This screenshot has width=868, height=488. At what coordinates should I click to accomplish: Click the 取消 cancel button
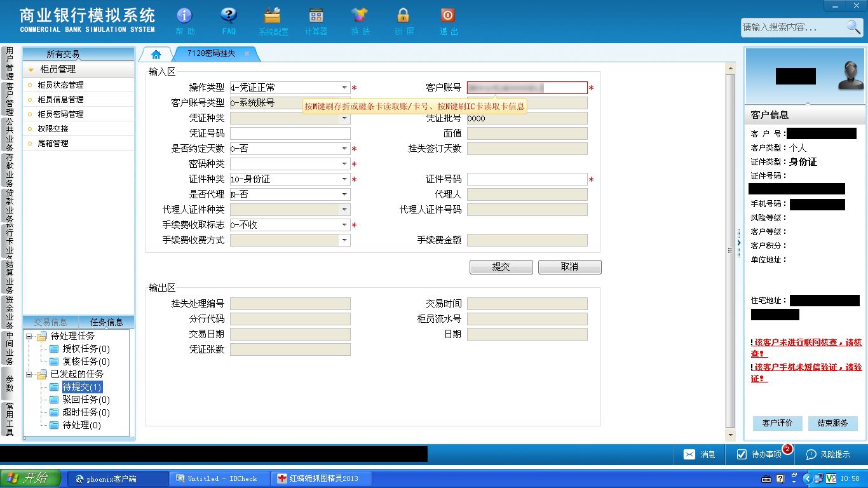point(569,267)
